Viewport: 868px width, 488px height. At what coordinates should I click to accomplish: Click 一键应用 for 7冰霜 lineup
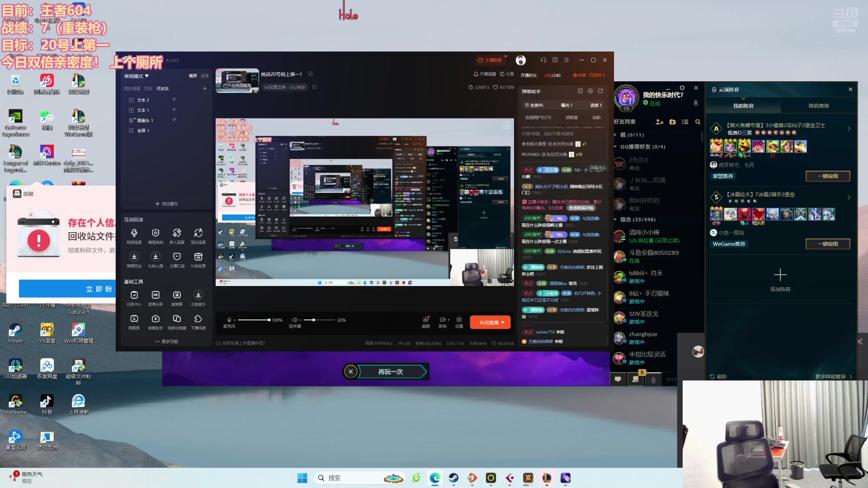tap(828, 244)
